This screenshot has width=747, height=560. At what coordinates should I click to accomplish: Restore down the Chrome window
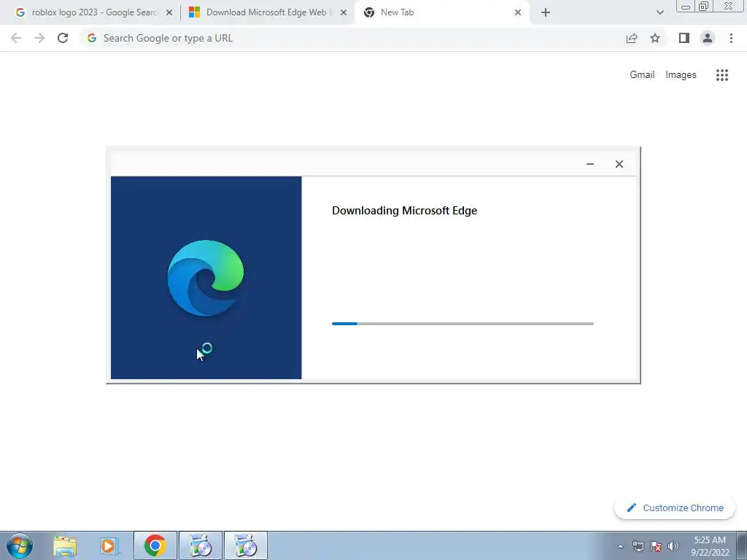(x=703, y=6)
